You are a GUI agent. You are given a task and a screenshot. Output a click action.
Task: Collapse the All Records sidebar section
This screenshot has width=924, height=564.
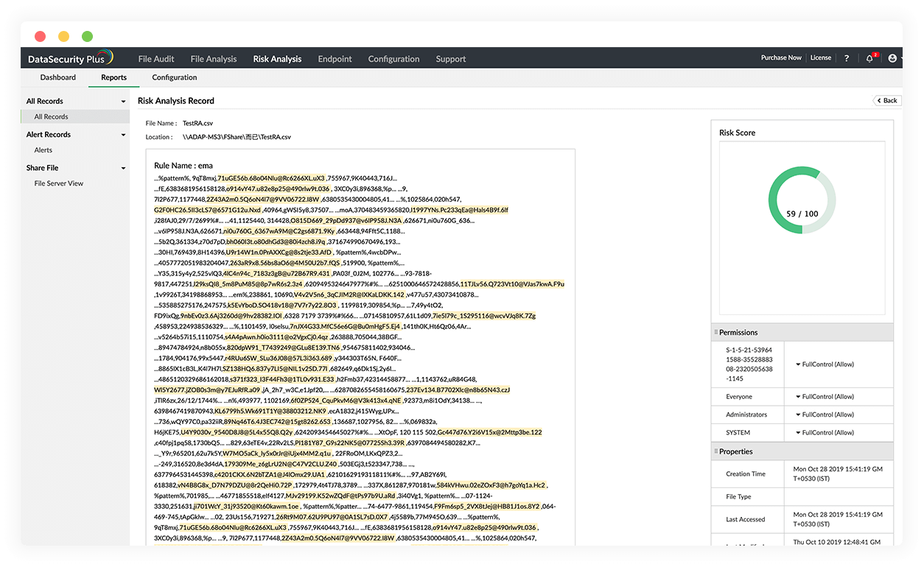pyautogui.click(x=123, y=102)
